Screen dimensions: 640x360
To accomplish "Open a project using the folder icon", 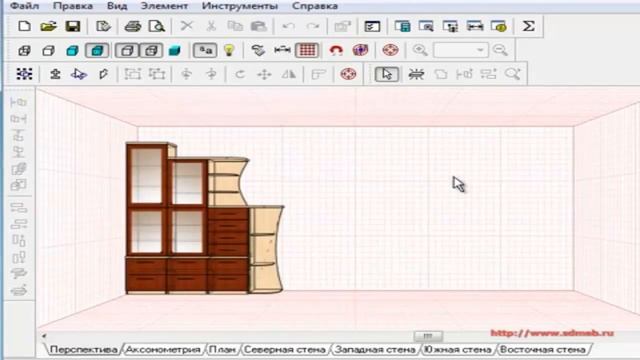I will click(x=49, y=27).
